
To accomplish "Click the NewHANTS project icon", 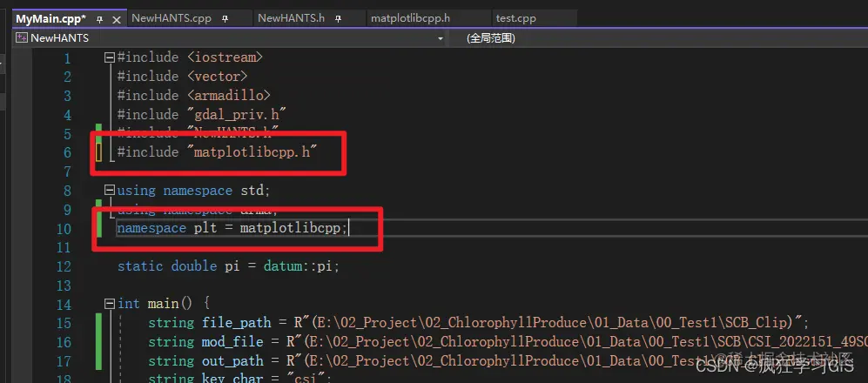I will [22, 38].
